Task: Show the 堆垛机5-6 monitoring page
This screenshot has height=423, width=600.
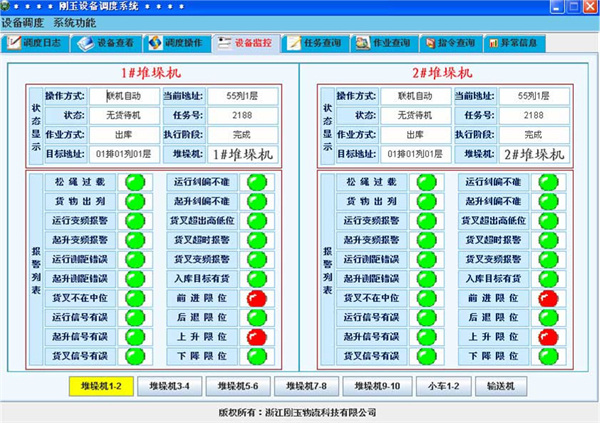Action: click(x=236, y=386)
